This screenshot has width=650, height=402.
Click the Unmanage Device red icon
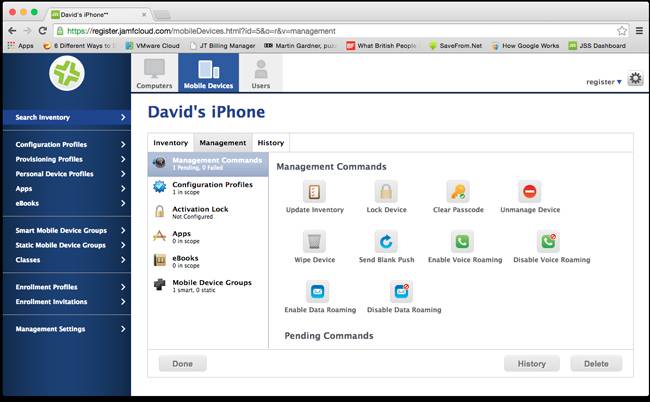pyautogui.click(x=530, y=192)
